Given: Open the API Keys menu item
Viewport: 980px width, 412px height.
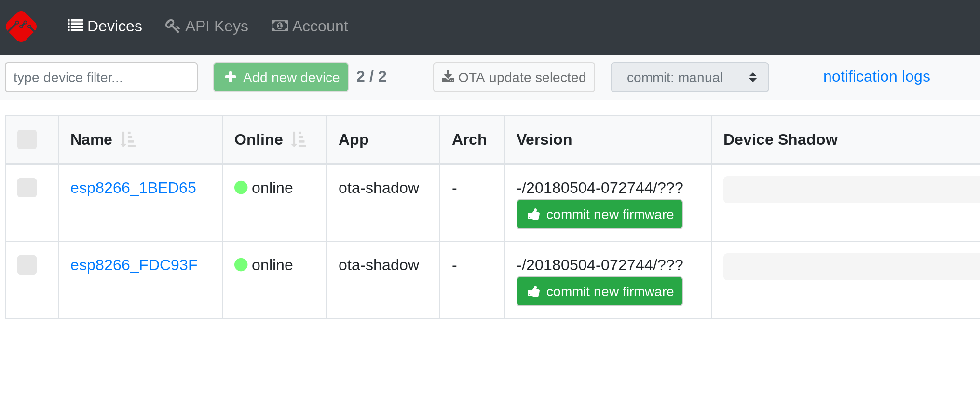Looking at the screenshot, I should pyautogui.click(x=216, y=26).
